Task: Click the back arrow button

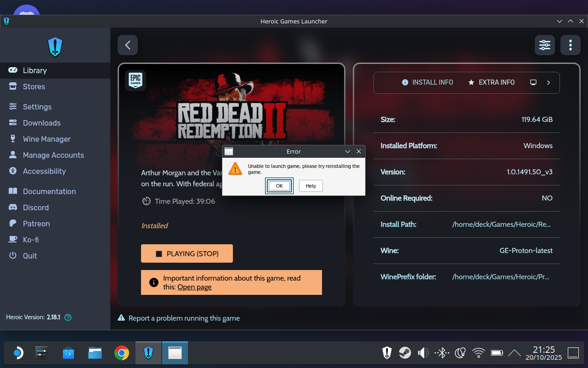Action: [128, 45]
